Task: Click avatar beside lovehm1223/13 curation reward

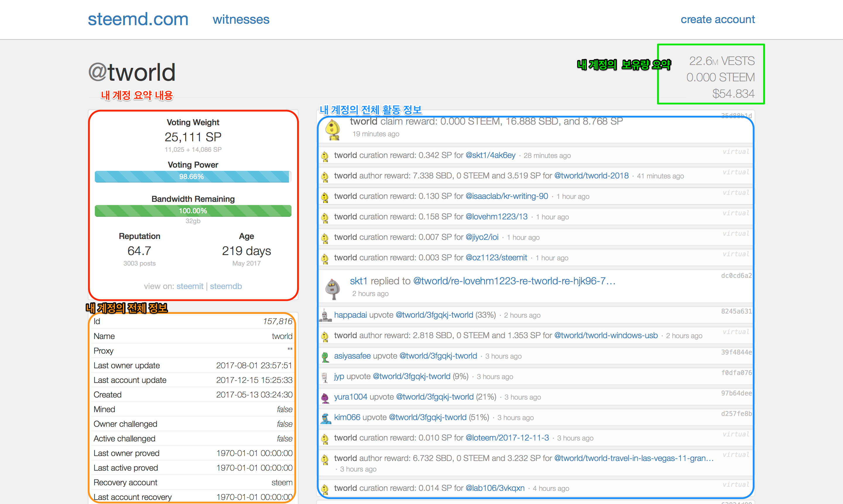Action: tap(325, 217)
